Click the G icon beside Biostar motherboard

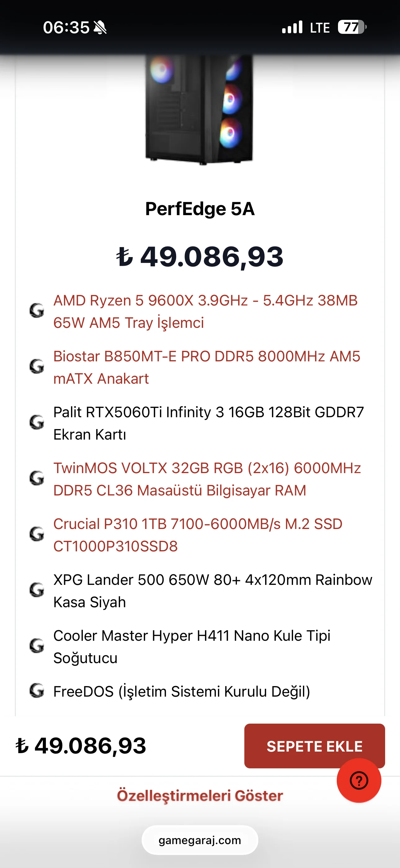37,367
